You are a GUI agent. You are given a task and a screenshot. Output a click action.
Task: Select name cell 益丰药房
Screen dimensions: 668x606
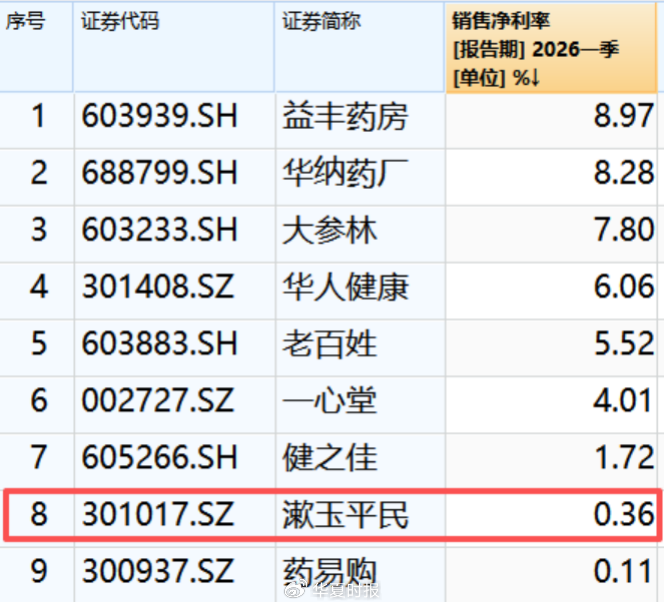coord(360,121)
